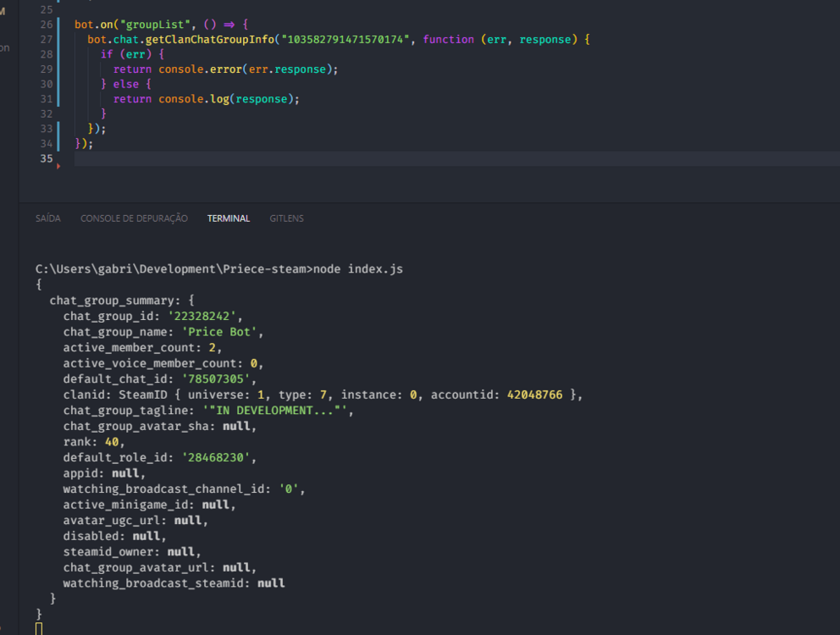
Task: Click the accountid value 42048766 in terminal
Action: [x=534, y=395]
